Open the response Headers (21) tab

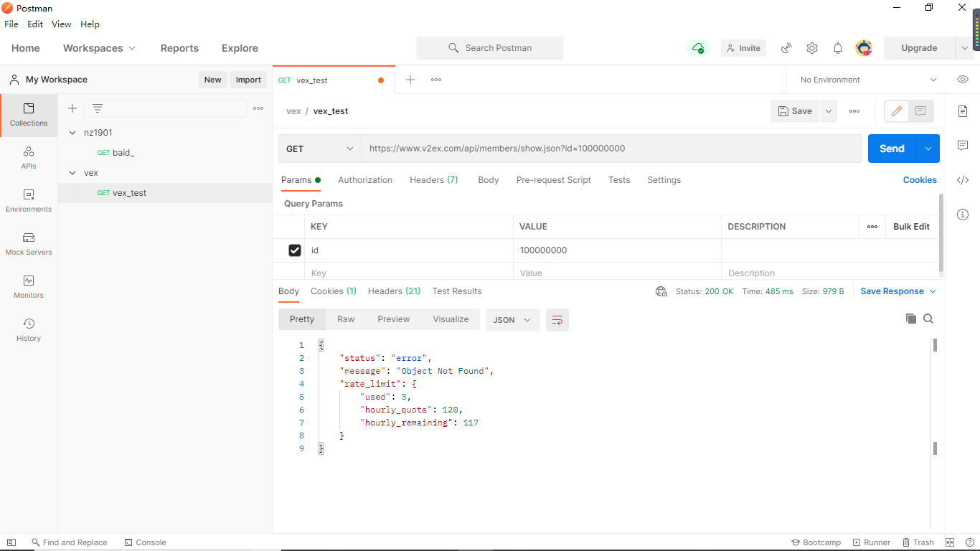pos(394,291)
